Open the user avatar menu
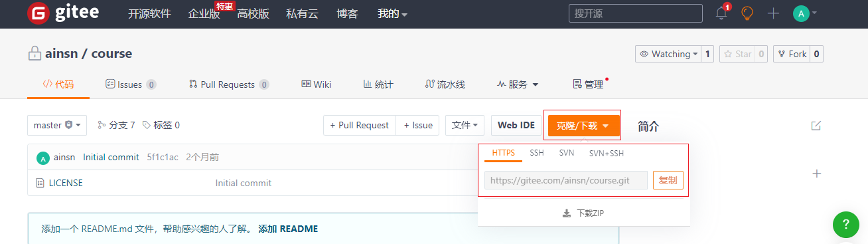This screenshot has width=868, height=244. click(805, 13)
